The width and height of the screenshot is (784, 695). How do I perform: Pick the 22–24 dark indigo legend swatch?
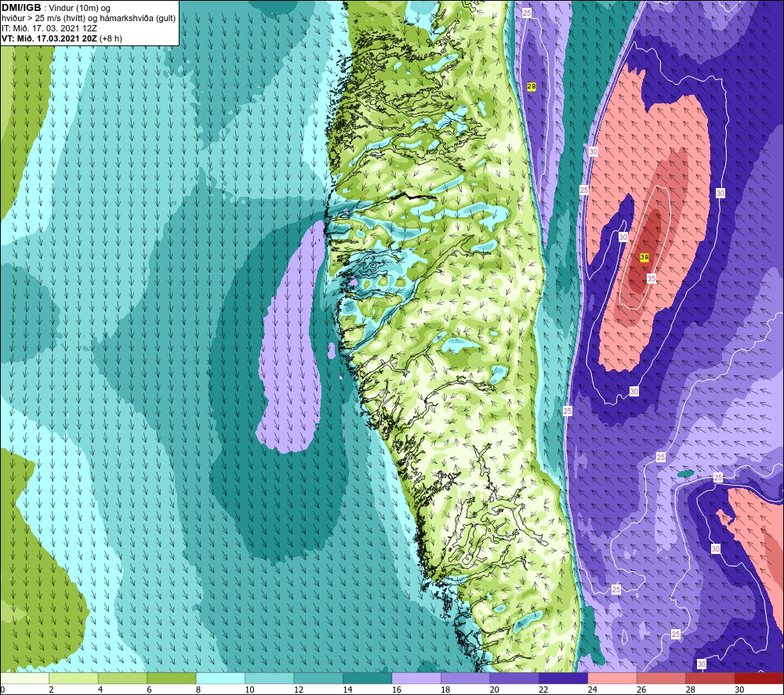click(x=564, y=679)
